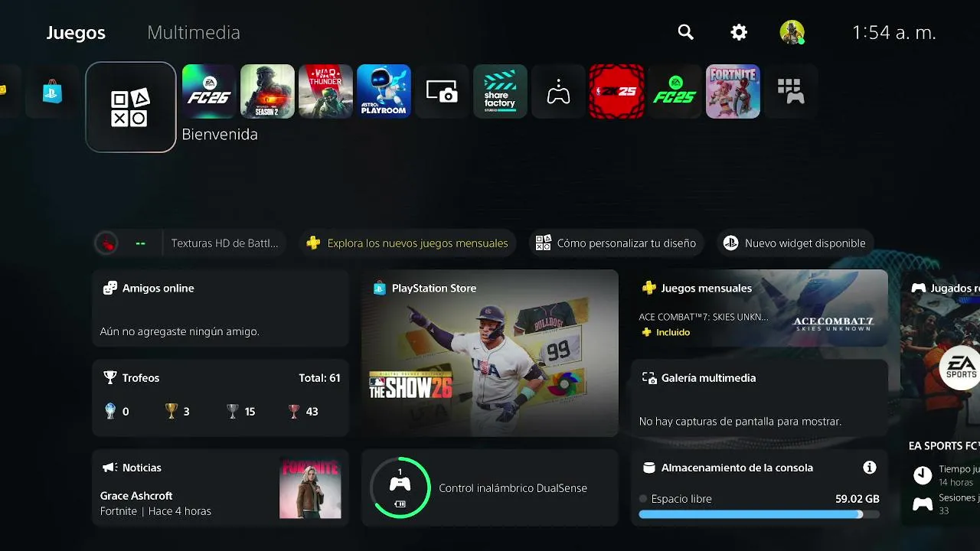The width and height of the screenshot is (980, 551).
Task: Click the Sesiones controller icon
Action: [923, 504]
